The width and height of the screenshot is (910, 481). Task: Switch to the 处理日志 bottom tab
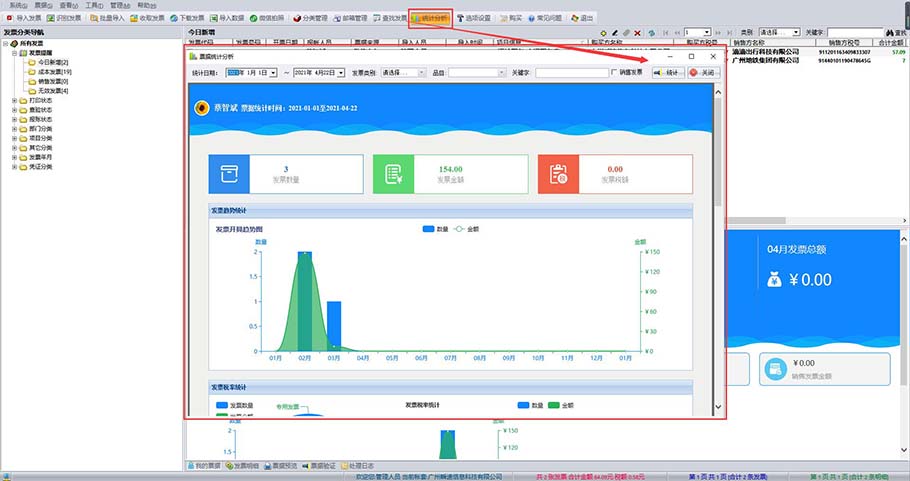pyautogui.click(x=358, y=466)
